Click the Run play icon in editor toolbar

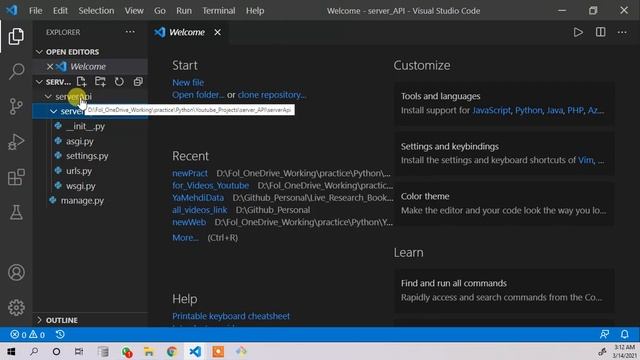pyautogui.click(x=578, y=32)
